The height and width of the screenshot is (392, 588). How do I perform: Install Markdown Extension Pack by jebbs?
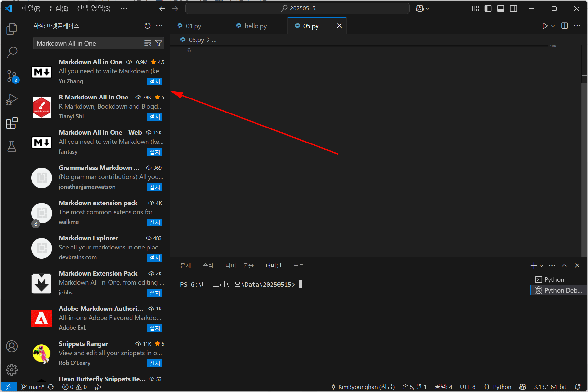point(155,293)
